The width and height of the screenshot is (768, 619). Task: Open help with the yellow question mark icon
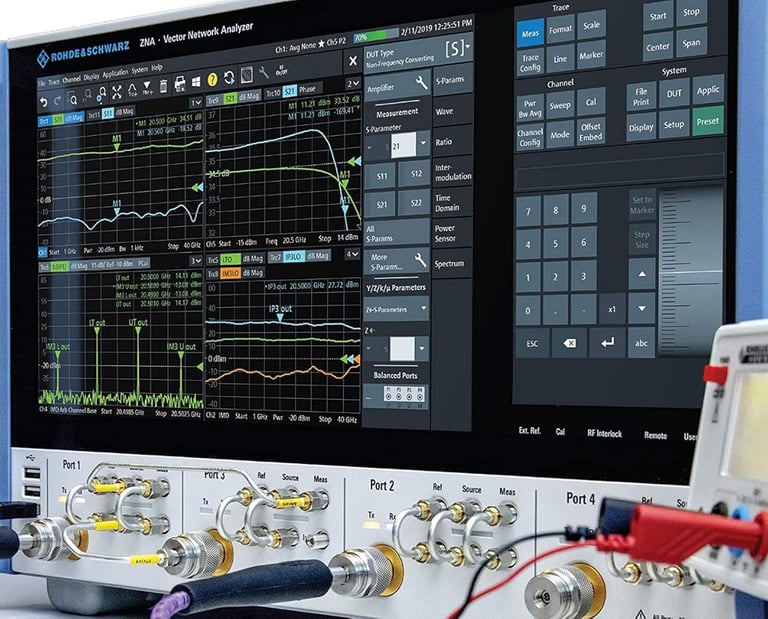pyautogui.click(x=212, y=79)
